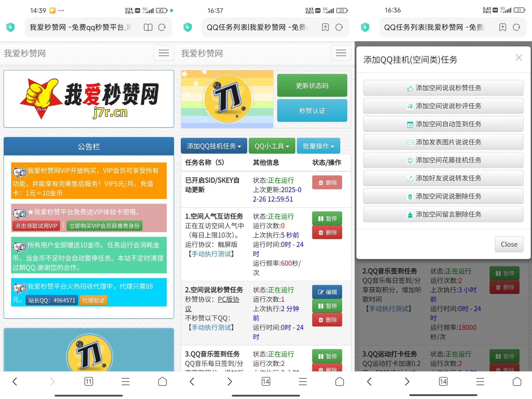
Task: Select 添加空间说说秒赞任务 option
Action: [x=443, y=88]
